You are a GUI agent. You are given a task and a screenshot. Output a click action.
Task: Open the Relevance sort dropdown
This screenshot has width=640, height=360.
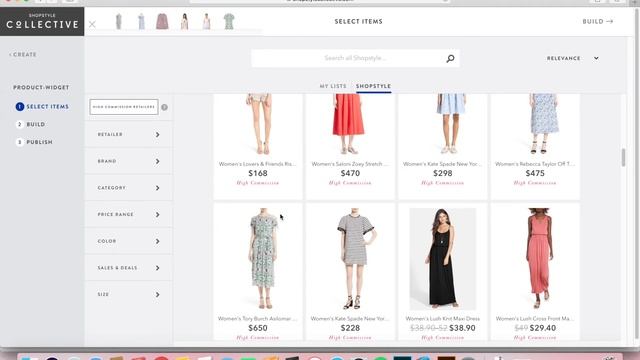(x=573, y=58)
